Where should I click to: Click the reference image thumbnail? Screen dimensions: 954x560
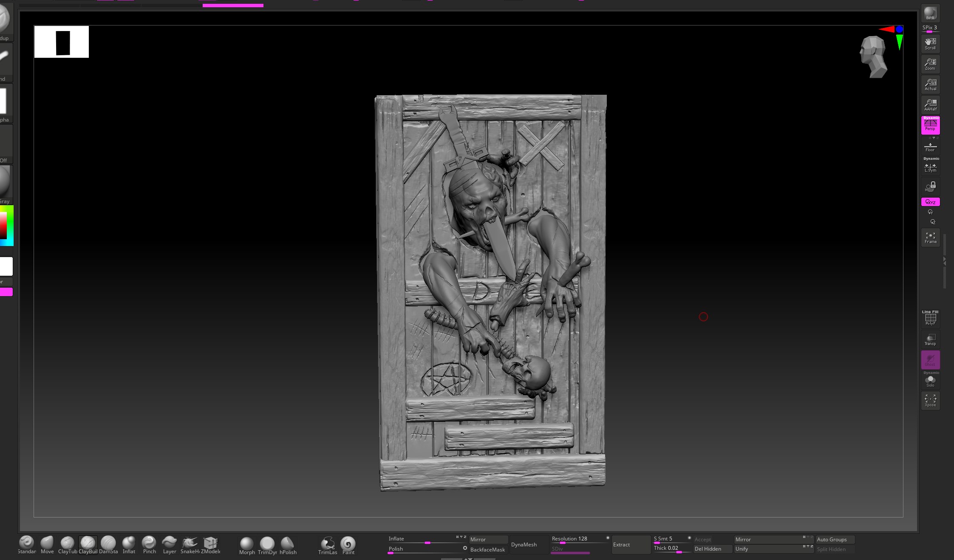62,42
